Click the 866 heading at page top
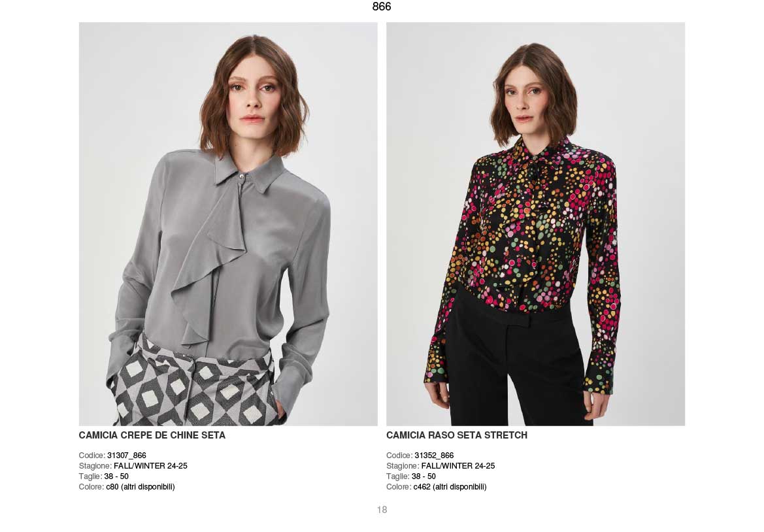764x532 pixels. click(382, 7)
